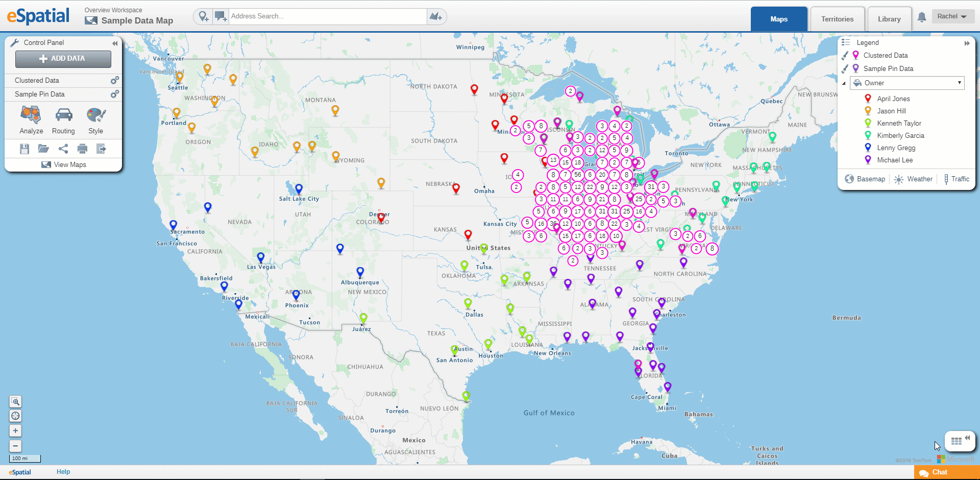Open Sample Pin Data layer settings gear
This screenshot has height=480, width=980.
115,94
